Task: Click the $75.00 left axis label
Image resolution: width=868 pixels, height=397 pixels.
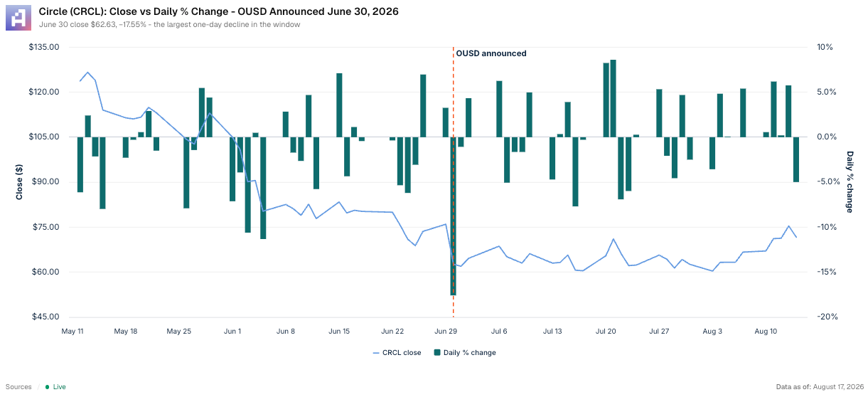Action: coord(46,227)
